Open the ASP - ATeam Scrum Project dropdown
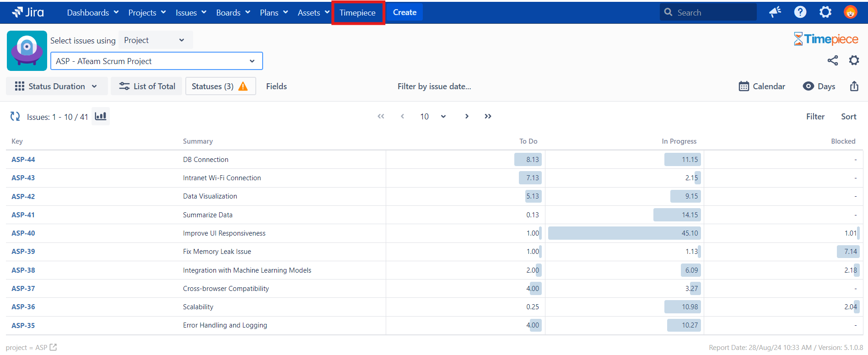Image resolution: width=868 pixels, height=355 pixels. click(156, 61)
